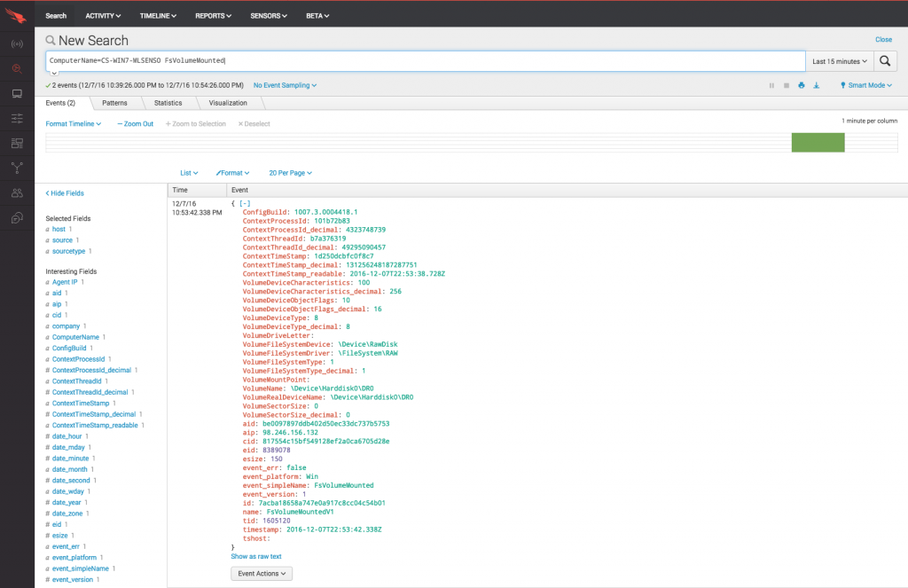This screenshot has height=588, width=908.
Task: Open the sliders configuration sidebar icon
Action: tap(17, 118)
